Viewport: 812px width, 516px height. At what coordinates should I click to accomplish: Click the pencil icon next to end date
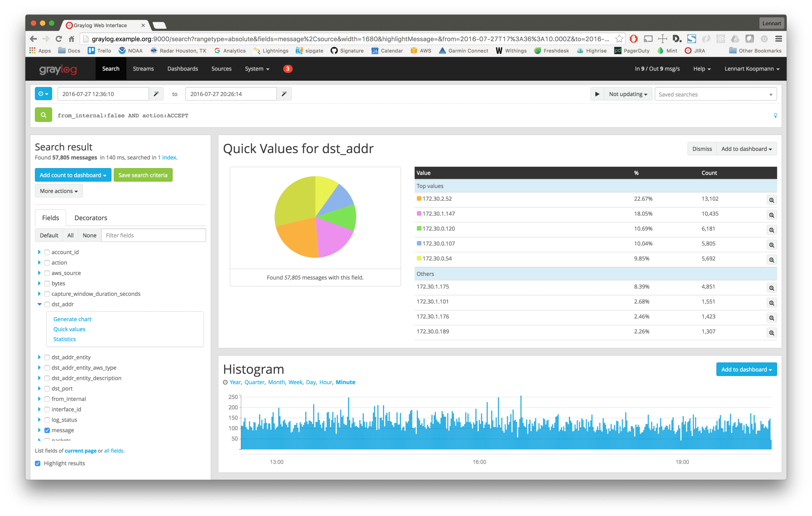284,94
